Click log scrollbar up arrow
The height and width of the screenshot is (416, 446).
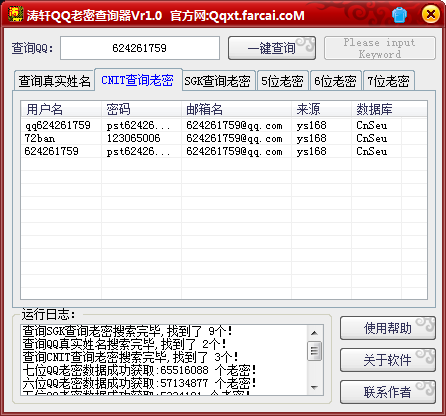pyautogui.click(x=314, y=333)
